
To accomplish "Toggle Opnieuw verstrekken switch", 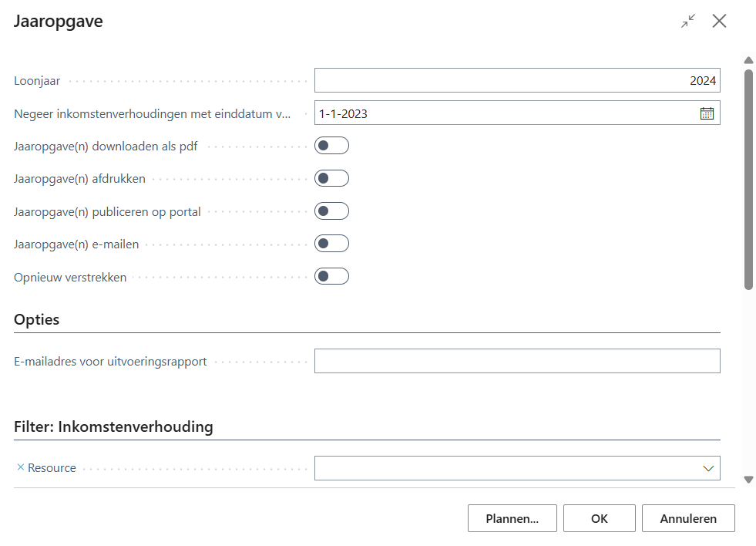I will tap(331, 276).
